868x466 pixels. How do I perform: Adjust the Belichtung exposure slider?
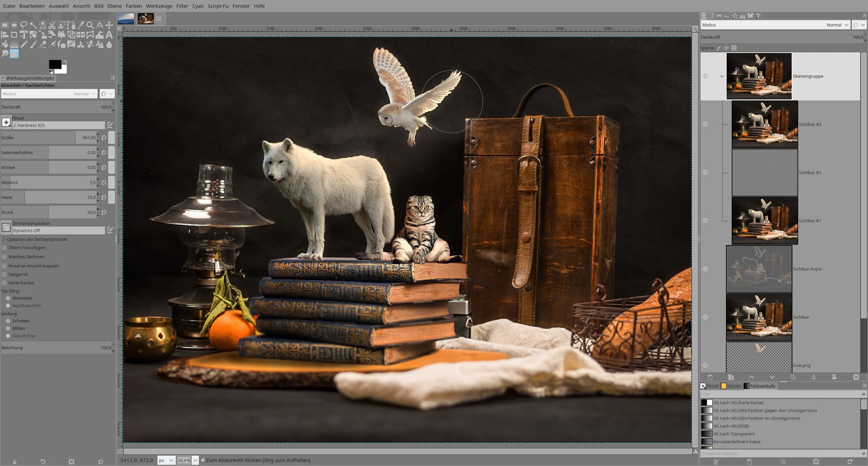[x=57, y=347]
